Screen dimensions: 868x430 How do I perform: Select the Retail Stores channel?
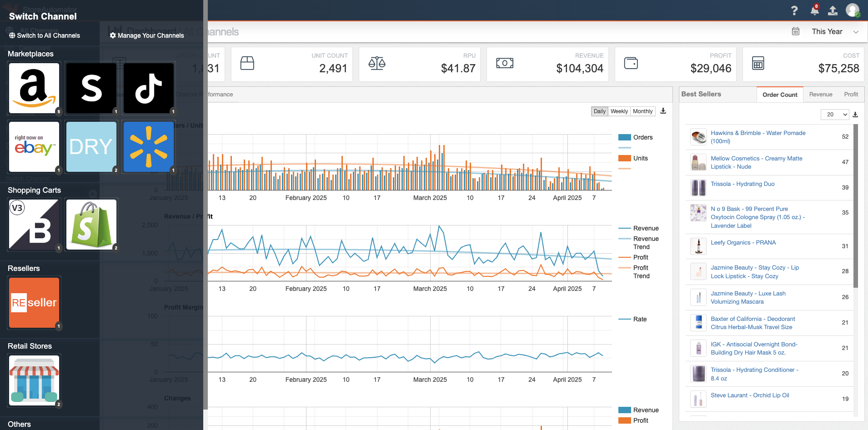(34, 380)
